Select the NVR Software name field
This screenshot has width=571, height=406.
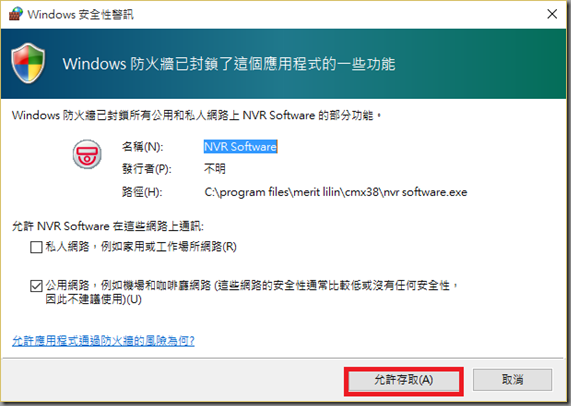[240, 147]
